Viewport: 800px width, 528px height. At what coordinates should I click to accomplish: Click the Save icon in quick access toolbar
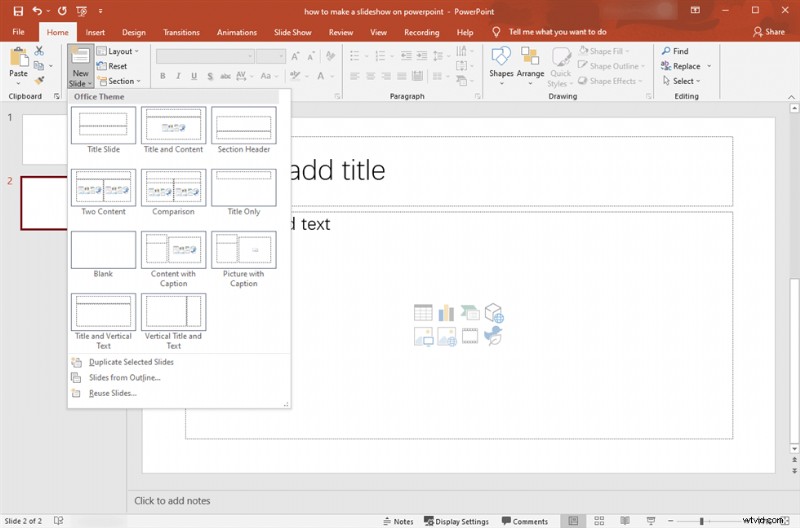[18, 11]
